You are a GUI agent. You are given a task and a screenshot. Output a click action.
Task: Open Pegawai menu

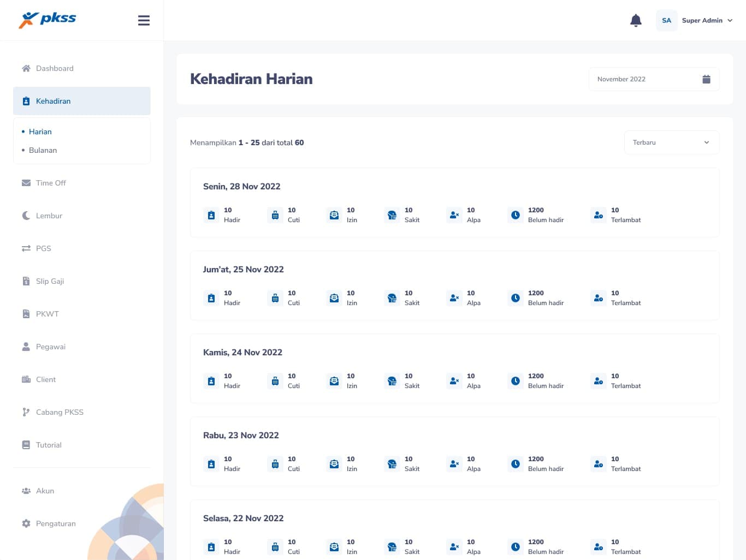82,347
